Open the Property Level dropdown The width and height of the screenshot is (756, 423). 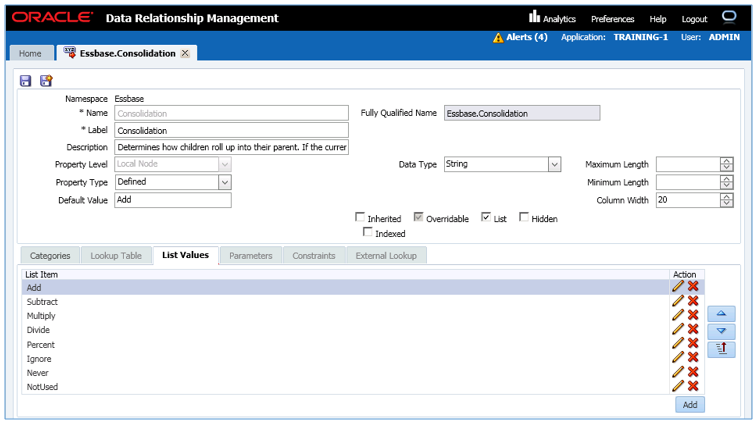225,164
